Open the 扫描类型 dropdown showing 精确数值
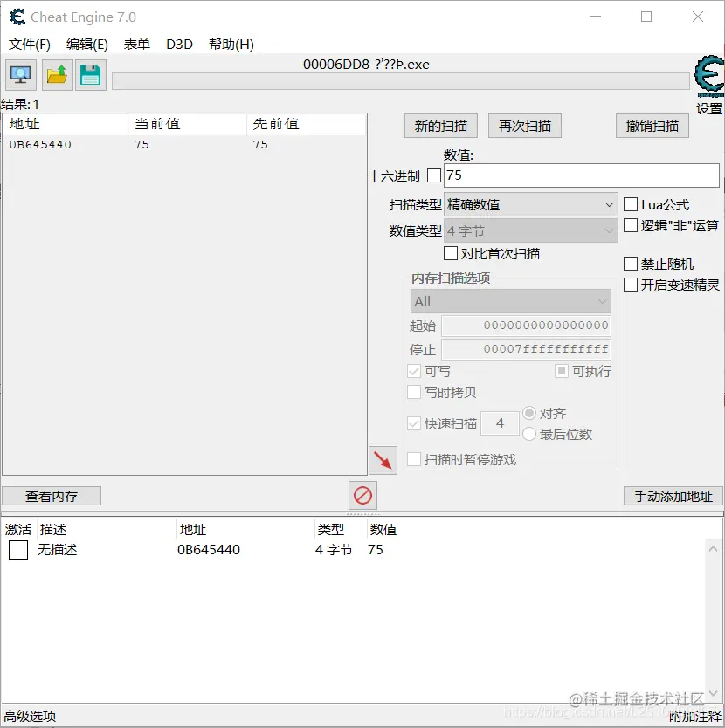Screen dimensions: 725x728 529,203
